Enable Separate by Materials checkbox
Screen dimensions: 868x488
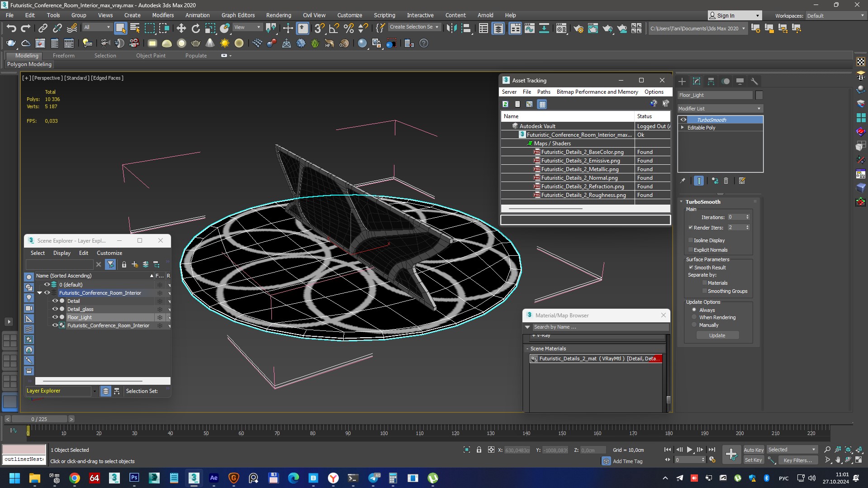point(705,283)
